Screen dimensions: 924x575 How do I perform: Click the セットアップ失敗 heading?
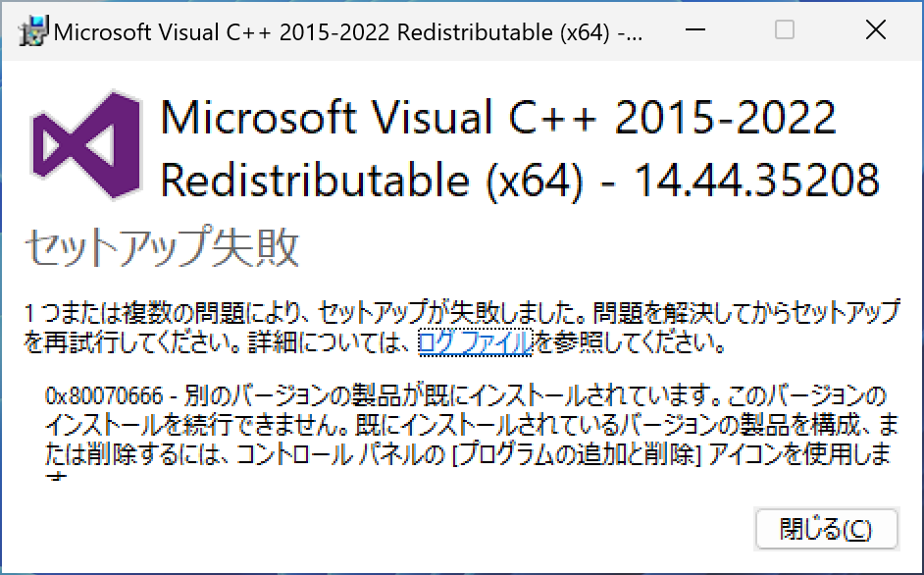click(x=162, y=247)
